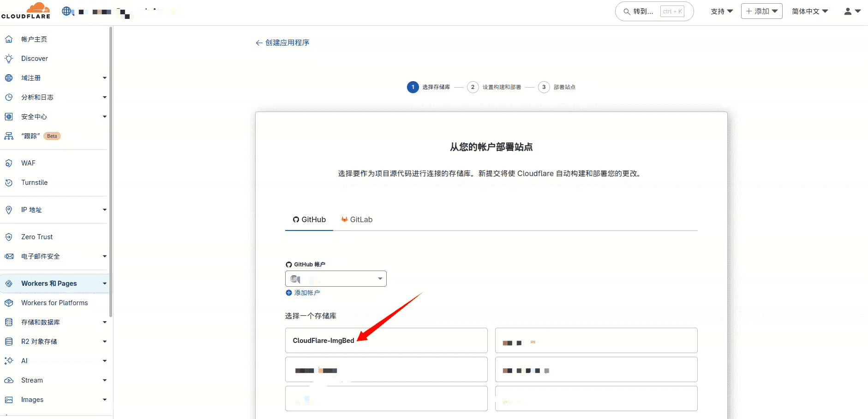Open the 支持 dropdown menu
Screen dimensions: 868x419
[722, 12]
